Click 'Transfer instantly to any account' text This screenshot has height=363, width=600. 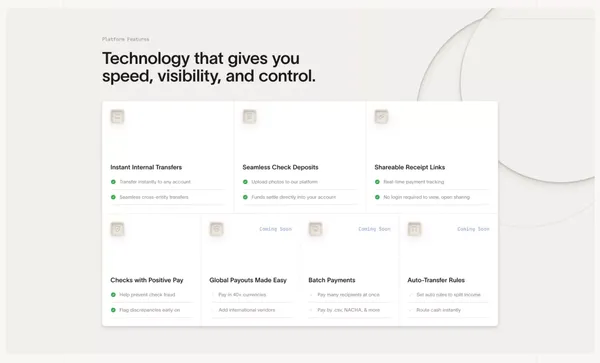(155, 182)
